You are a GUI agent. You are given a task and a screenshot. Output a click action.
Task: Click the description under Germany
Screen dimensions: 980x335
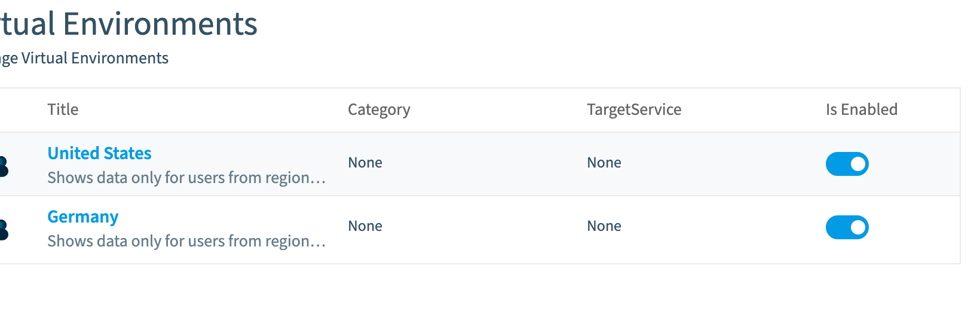186,241
